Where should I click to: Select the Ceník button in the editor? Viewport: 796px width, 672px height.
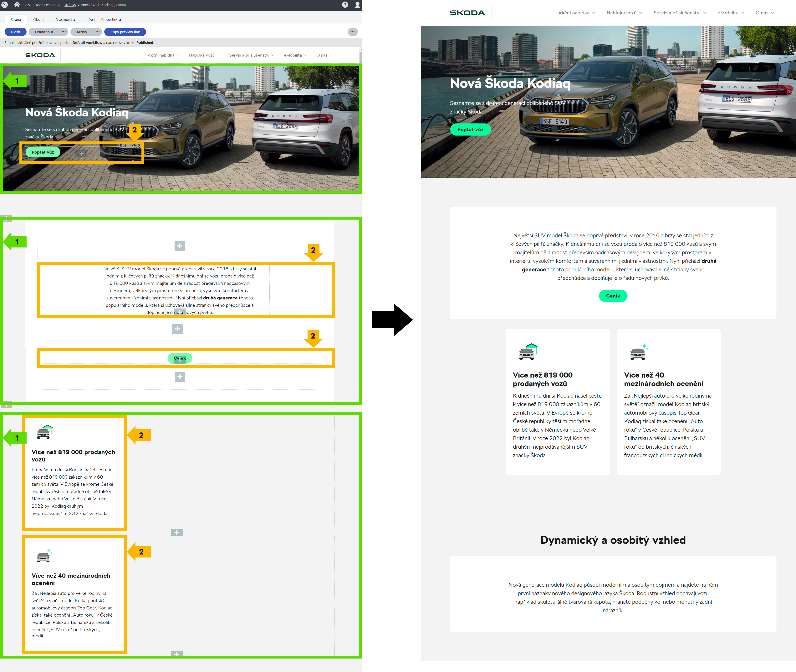[x=180, y=358]
